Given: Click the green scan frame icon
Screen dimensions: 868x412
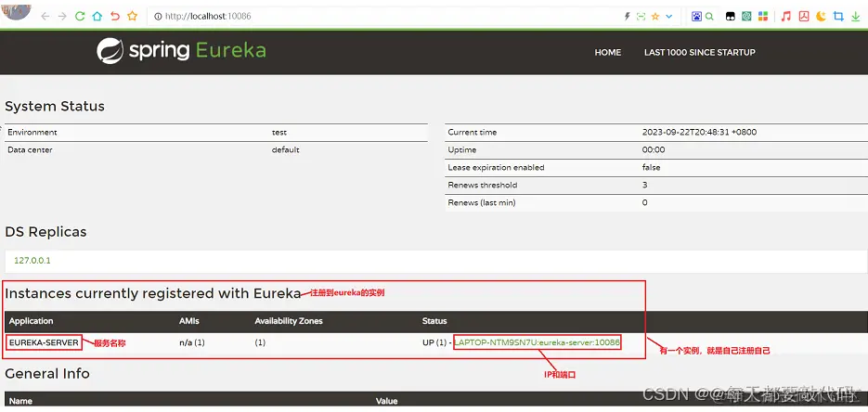Looking at the screenshot, I should [641, 17].
